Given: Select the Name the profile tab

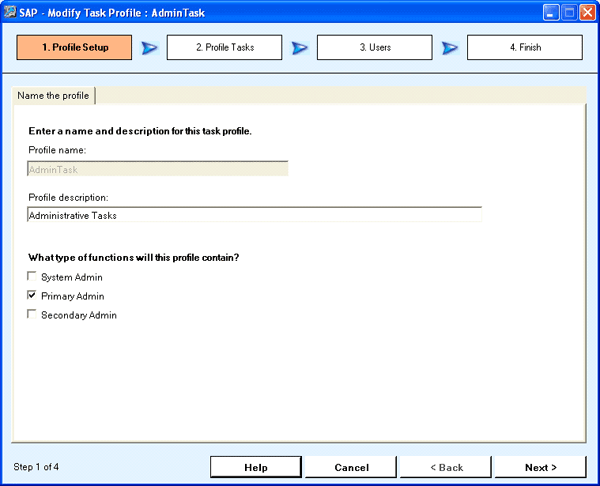Looking at the screenshot, I should coord(53,96).
